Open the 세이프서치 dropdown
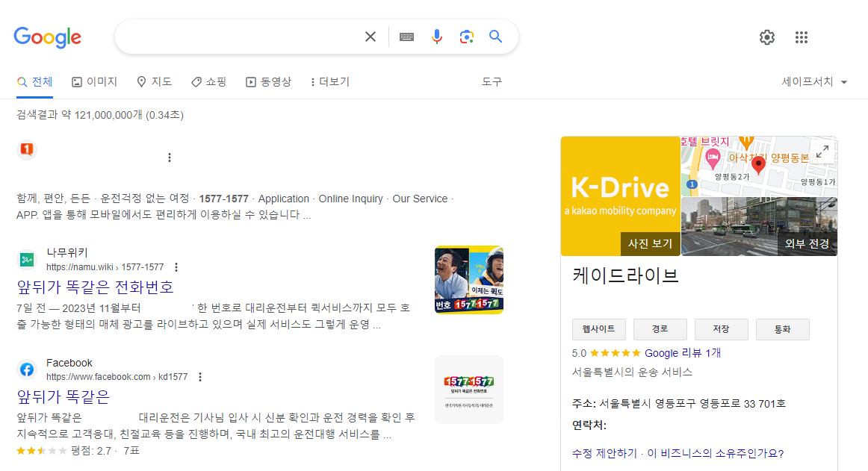The image size is (868, 471). 814,82
